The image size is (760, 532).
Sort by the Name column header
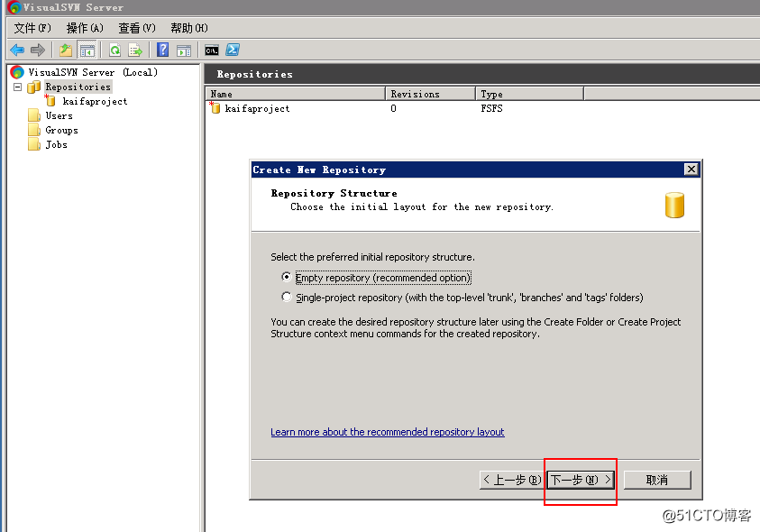point(295,94)
